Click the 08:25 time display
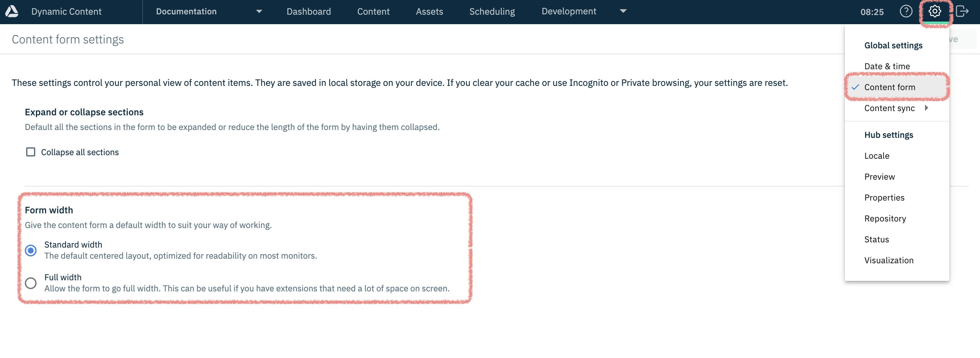 click(873, 11)
